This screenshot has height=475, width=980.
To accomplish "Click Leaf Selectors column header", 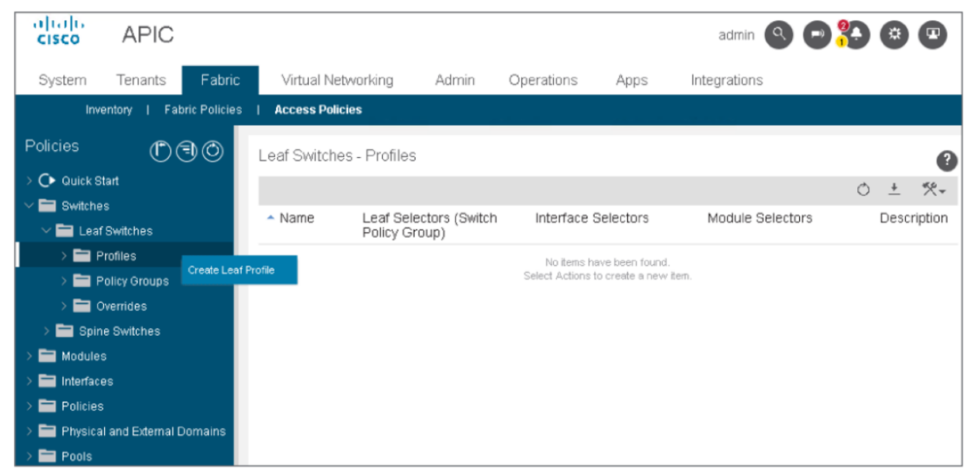I will 430,225.
